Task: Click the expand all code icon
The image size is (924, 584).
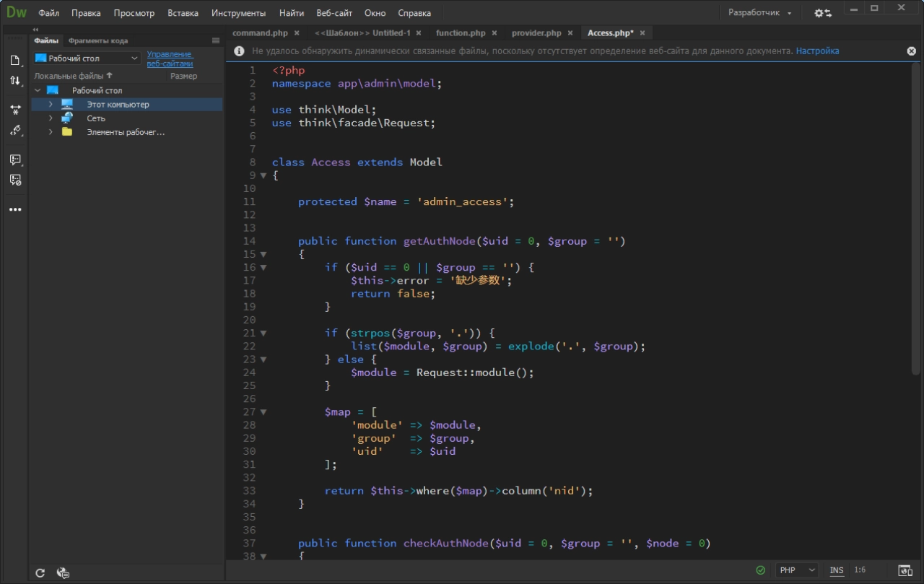Action: (x=14, y=110)
